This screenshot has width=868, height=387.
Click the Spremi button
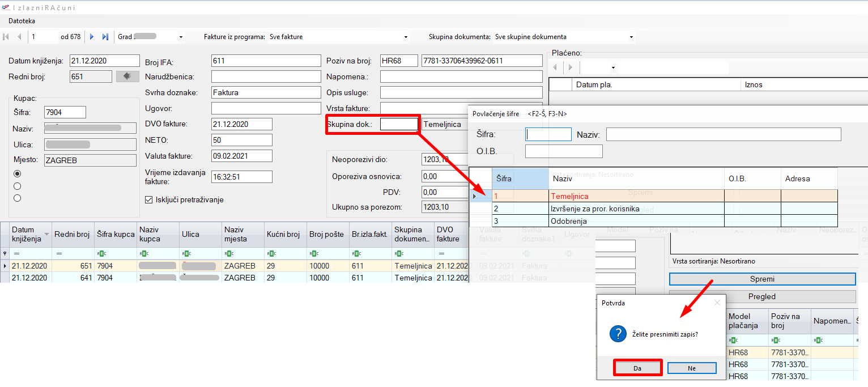pos(762,279)
